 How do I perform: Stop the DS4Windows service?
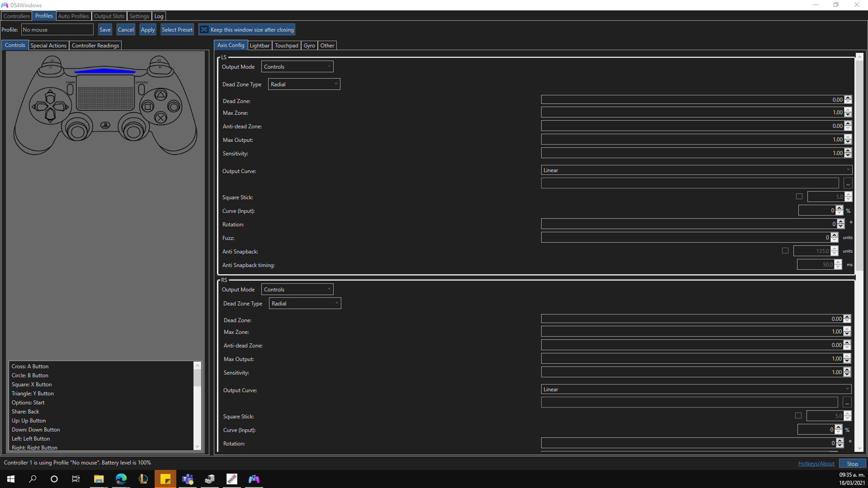pos(852,464)
